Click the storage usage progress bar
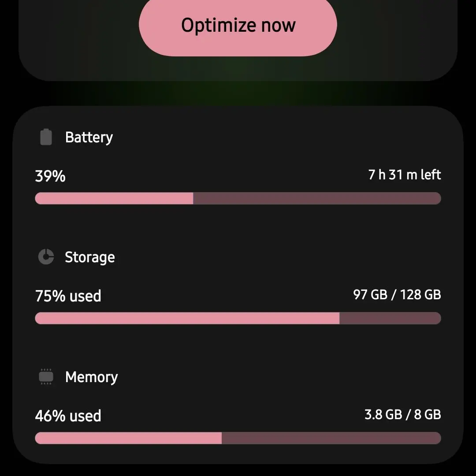Screen dimensions: 476x476 point(238,318)
